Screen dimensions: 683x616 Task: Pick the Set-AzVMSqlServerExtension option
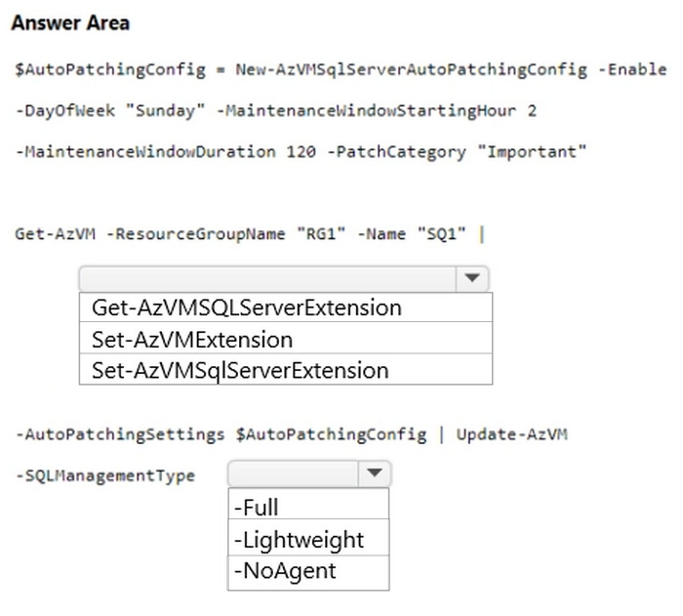(x=240, y=370)
